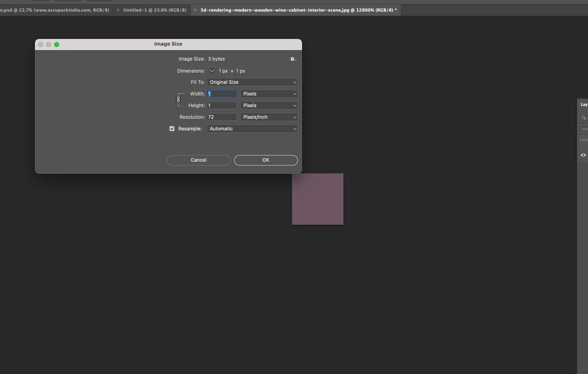Viewport: 588px width, 374px height.
Task: Click the Height input field
Action: [222, 106]
